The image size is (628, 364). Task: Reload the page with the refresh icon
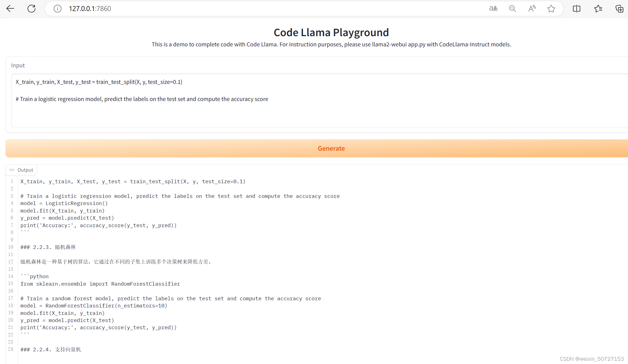tap(31, 9)
